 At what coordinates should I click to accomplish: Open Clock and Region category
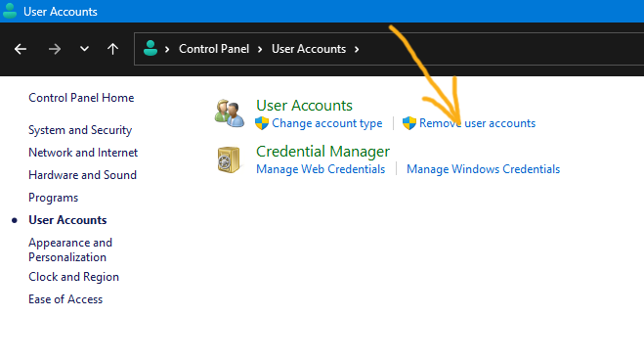[x=74, y=277]
